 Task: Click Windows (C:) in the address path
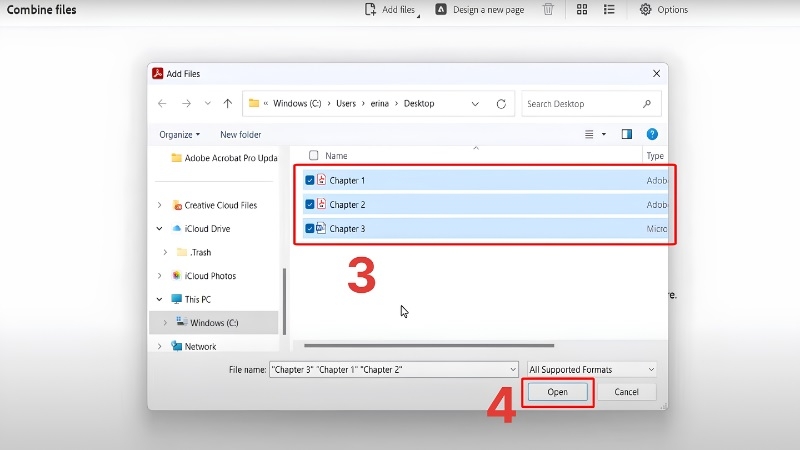point(297,104)
